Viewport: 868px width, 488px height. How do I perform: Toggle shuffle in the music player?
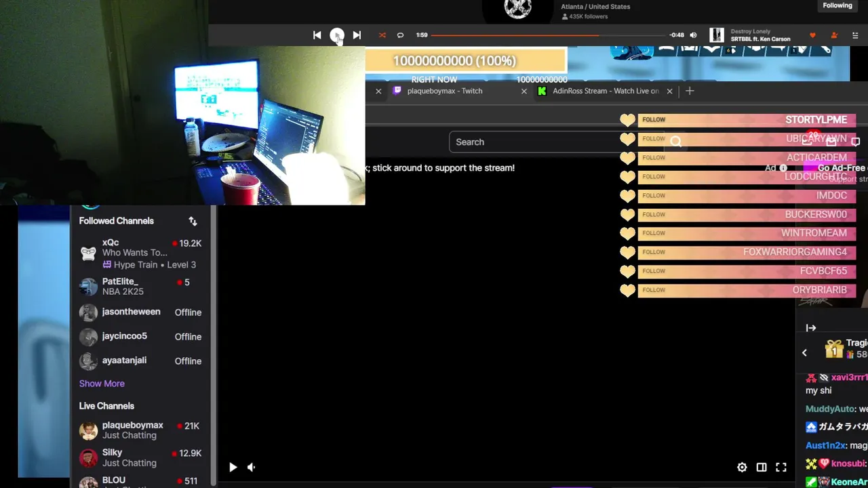382,35
